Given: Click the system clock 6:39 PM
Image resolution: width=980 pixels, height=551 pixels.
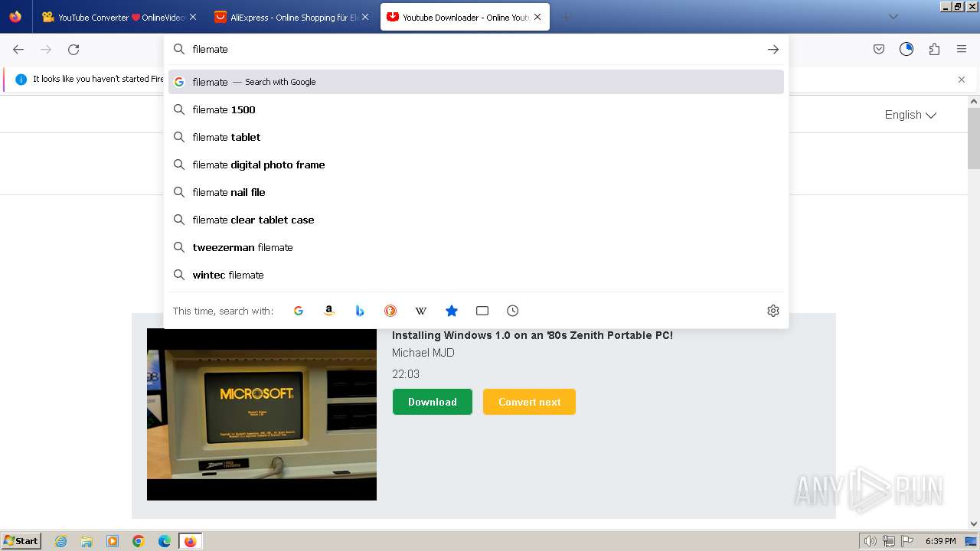Looking at the screenshot, I should point(940,541).
